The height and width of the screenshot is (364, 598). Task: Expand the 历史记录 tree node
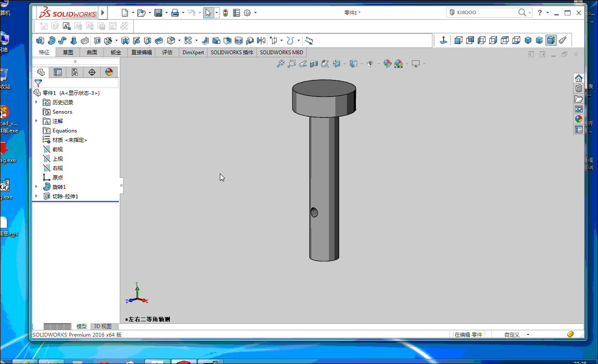click(x=36, y=102)
